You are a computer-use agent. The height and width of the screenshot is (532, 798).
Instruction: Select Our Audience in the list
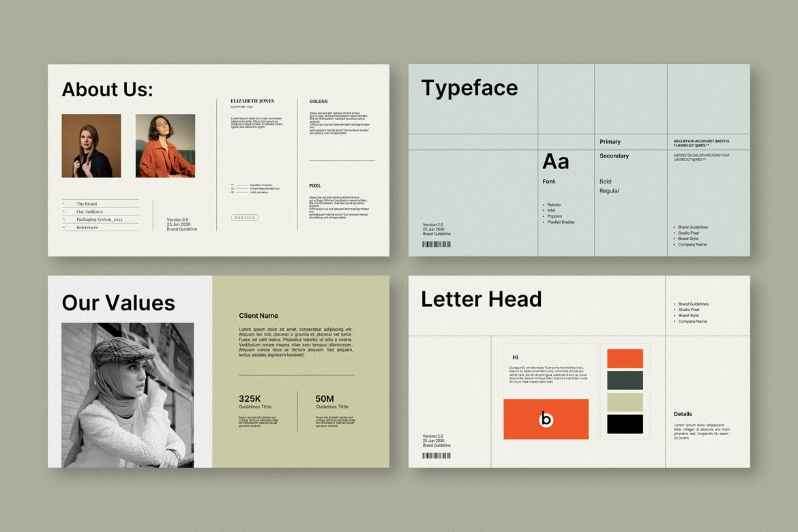coord(89,212)
